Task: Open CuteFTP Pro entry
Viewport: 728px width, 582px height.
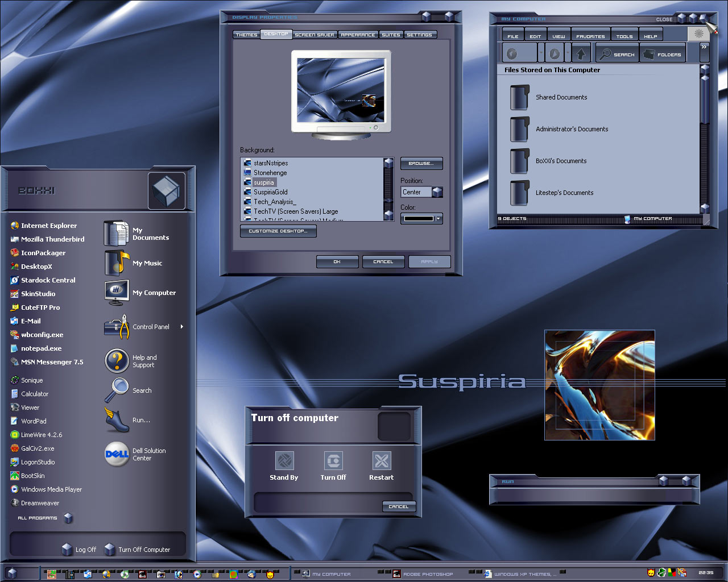Action: [35, 307]
